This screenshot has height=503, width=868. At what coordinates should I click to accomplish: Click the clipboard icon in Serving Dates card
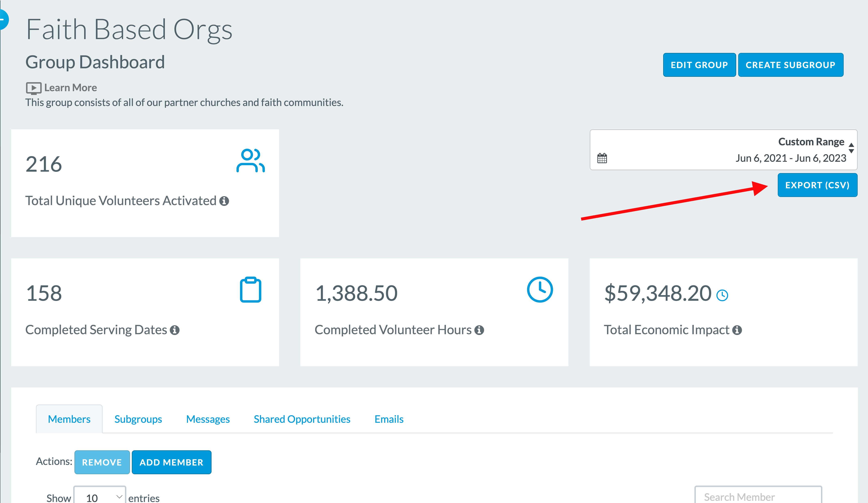point(250,290)
